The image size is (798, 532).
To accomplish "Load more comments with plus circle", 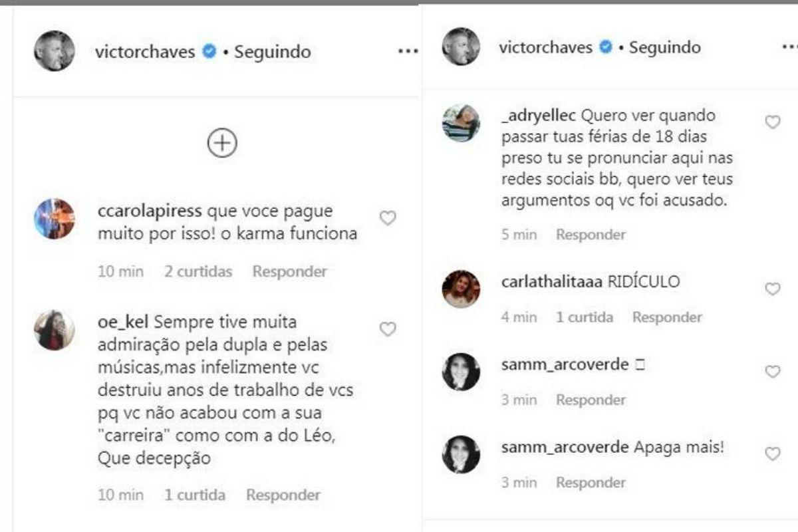I will pyautogui.click(x=222, y=143).
